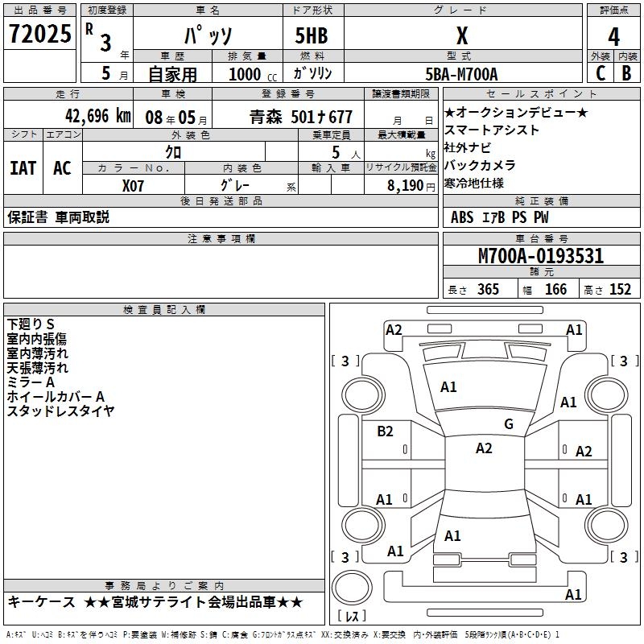Image resolution: width=644 pixels, height=644 pixels.
Task: Click the inspection date 08年05月
Action: click(176, 118)
